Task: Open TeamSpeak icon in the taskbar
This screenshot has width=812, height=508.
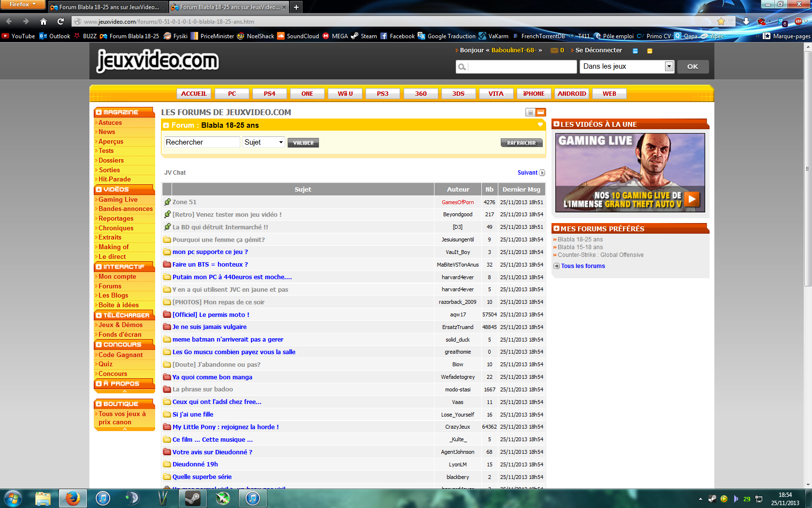Action: (x=132, y=498)
